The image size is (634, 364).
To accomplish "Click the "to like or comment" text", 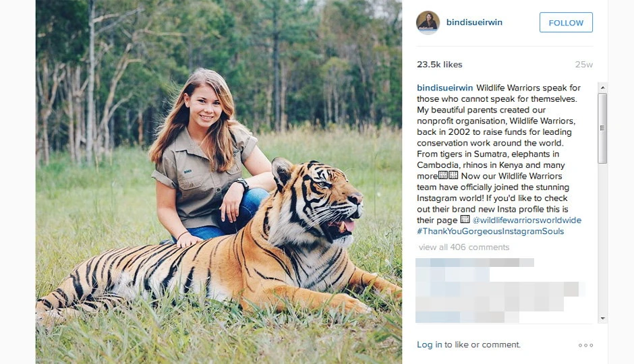I will 482,344.
